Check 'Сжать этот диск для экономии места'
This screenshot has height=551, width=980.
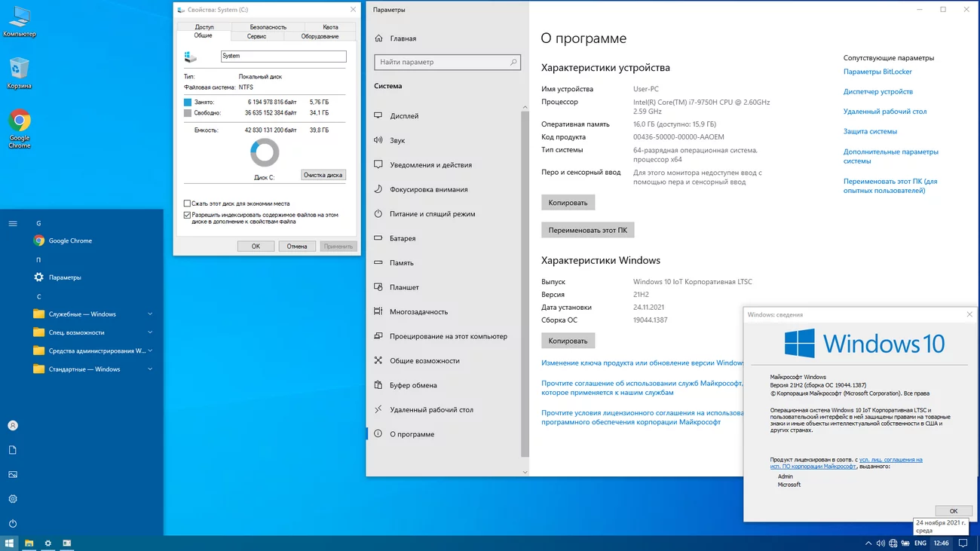tap(187, 204)
